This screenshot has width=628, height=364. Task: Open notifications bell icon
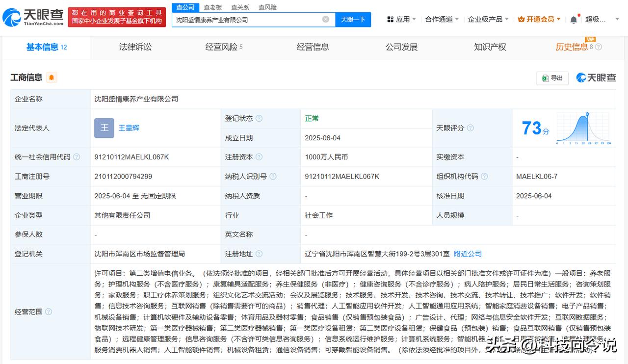(574, 20)
